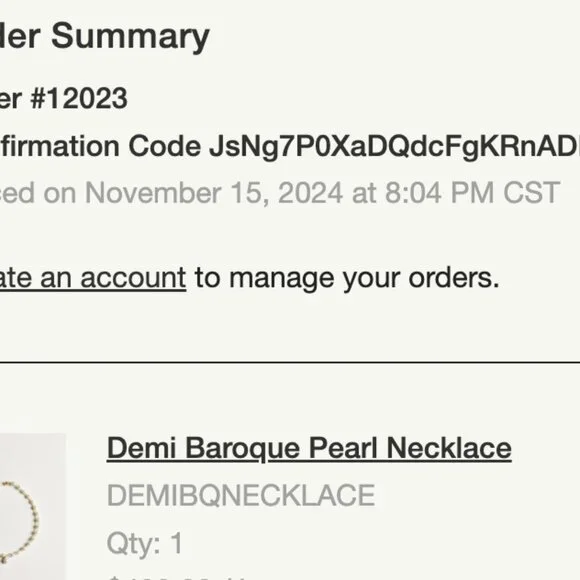This screenshot has width=580, height=580.
Task: Click the "Confirmation Code" label text
Action: coord(100,146)
